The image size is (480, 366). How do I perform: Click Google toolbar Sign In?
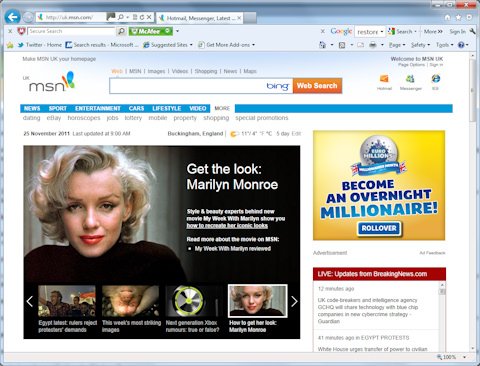[457, 32]
